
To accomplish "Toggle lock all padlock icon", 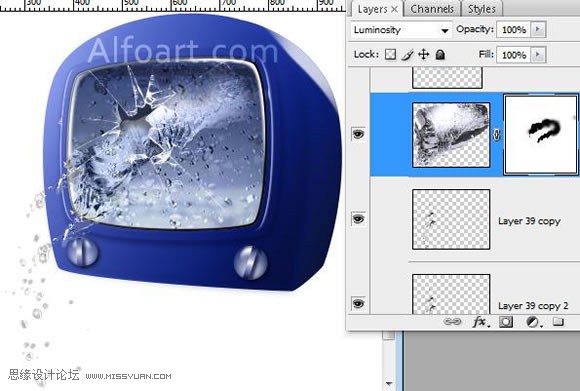I will point(440,55).
